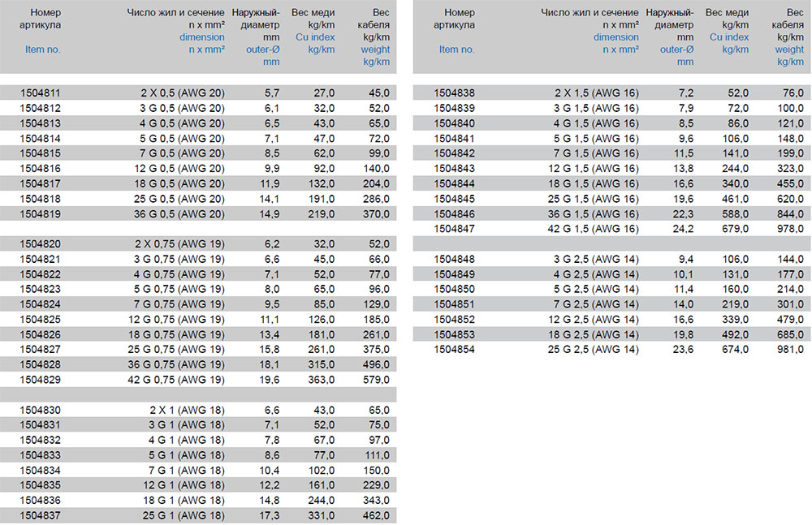Click item number 1504840
Screen dimensions: 812x525
454,123
